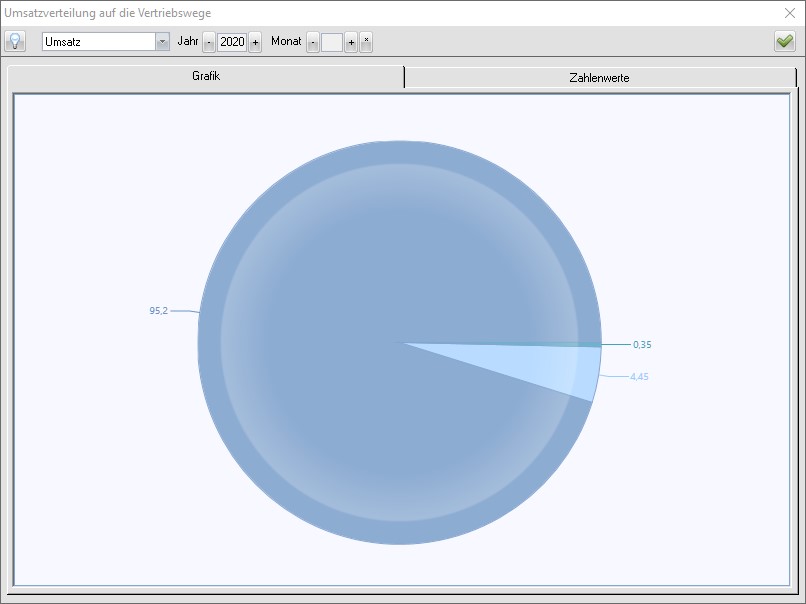The height and width of the screenshot is (604, 806).
Task: Decrease the Jahr value with minus
Action: pyautogui.click(x=209, y=42)
